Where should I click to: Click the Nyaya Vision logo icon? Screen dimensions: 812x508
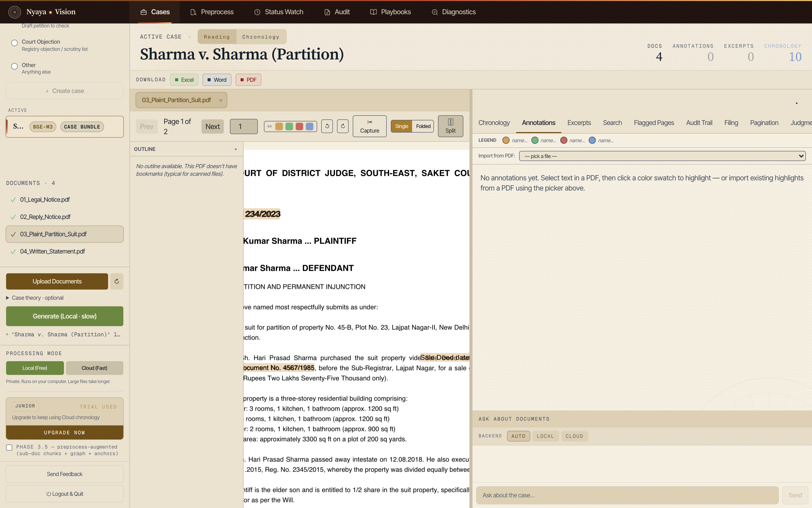pyautogui.click(x=14, y=12)
